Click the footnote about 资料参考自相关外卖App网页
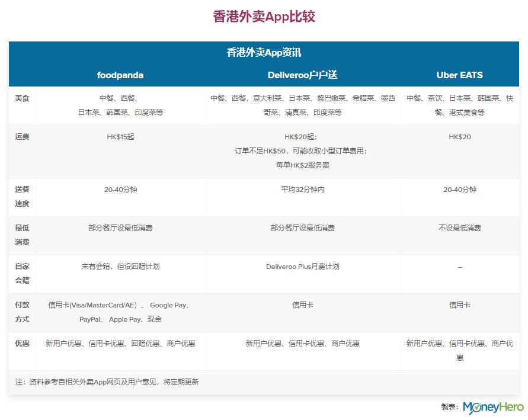 click(x=104, y=382)
